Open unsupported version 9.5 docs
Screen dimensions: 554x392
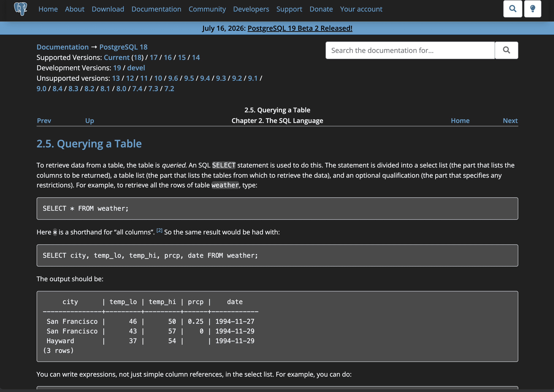[x=189, y=78]
